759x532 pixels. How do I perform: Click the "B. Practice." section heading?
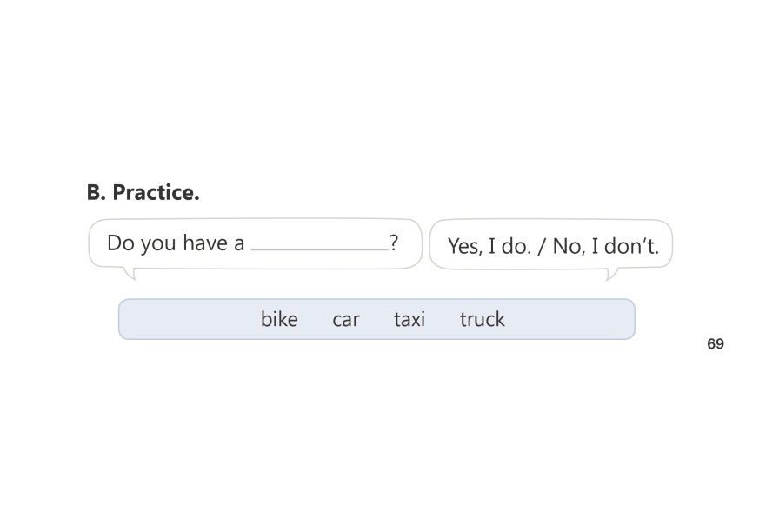[143, 193]
